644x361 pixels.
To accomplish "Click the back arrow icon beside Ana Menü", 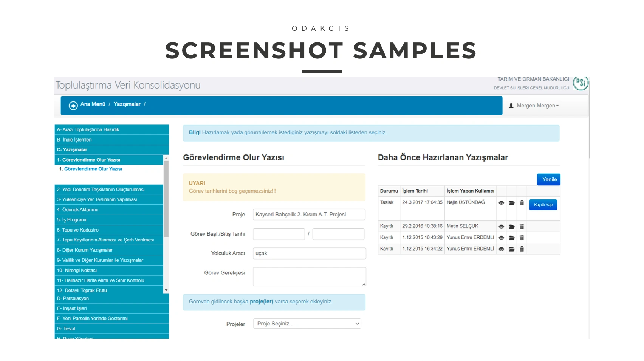I will tap(73, 106).
